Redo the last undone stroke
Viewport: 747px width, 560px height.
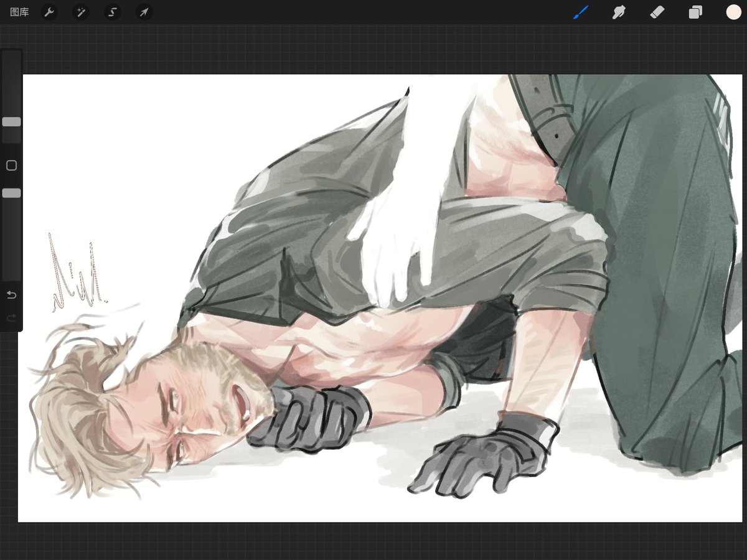[x=11, y=318]
